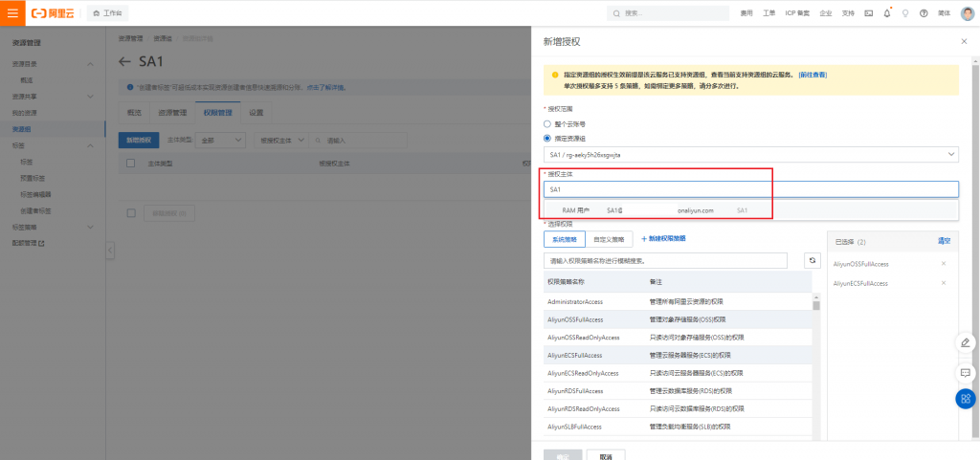Viewport: 980px width, 460px height.
Task: Click the policy list scrollbar thumb
Action: pos(816,306)
